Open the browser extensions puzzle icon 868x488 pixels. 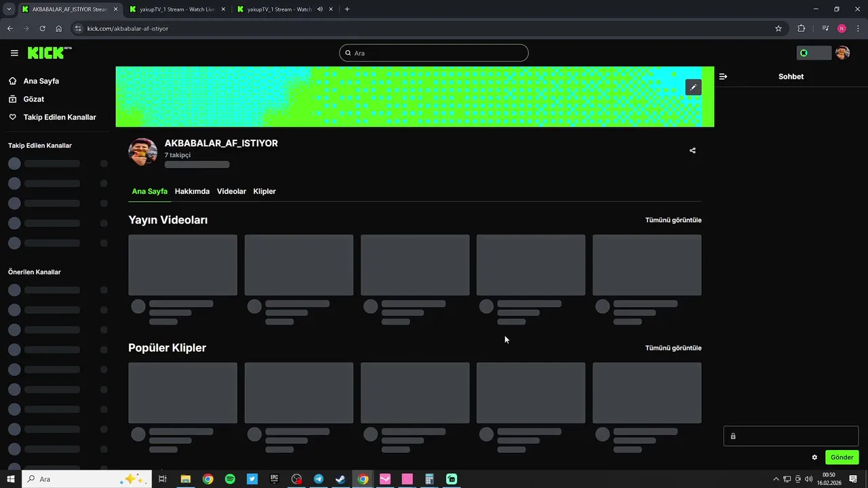tap(802, 28)
